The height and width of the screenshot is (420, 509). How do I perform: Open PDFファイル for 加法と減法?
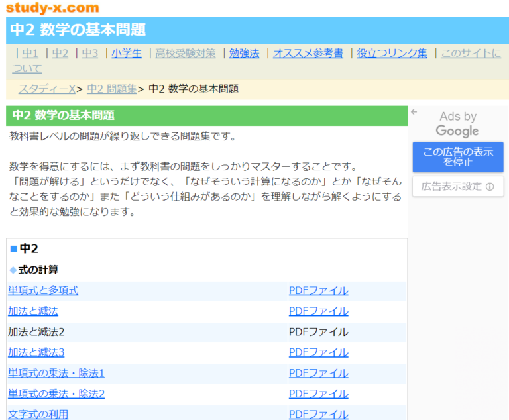click(x=319, y=311)
